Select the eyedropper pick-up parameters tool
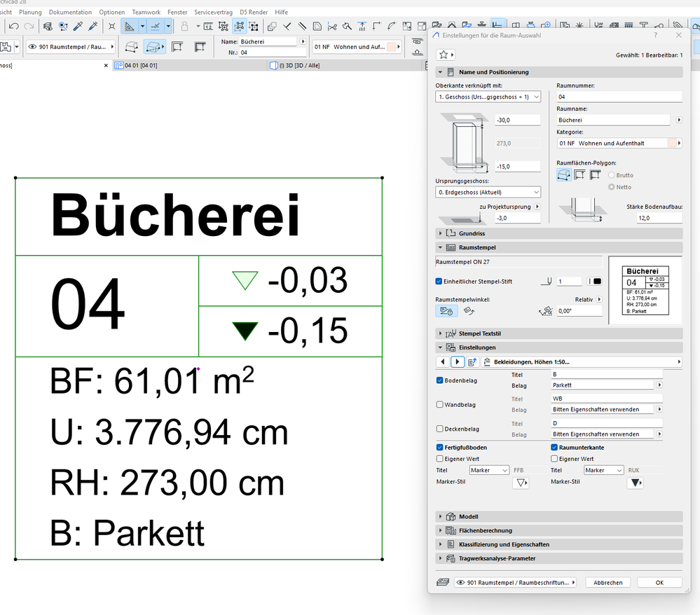The width and height of the screenshot is (700, 615). (x=78, y=27)
